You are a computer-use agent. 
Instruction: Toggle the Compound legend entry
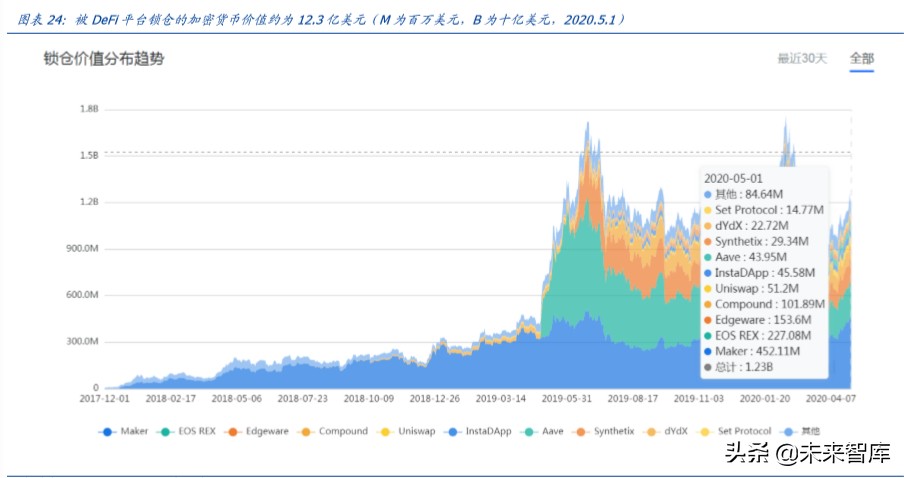click(333, 431)
